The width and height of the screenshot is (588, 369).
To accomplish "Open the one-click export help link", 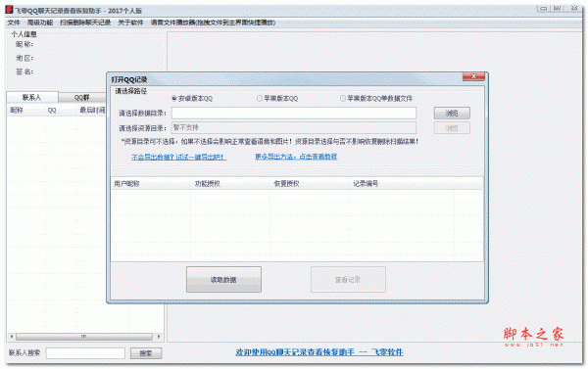I will coord(178,157).
